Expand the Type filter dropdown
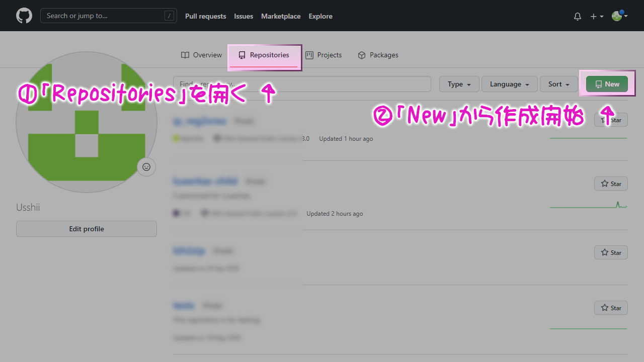 tap(459, 84)
